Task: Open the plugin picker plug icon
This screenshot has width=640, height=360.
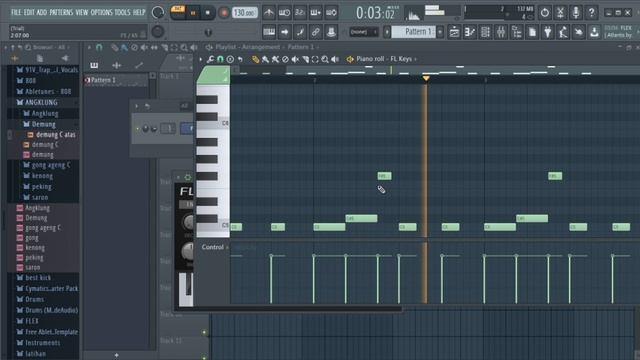Action: (x=547, y=32)
